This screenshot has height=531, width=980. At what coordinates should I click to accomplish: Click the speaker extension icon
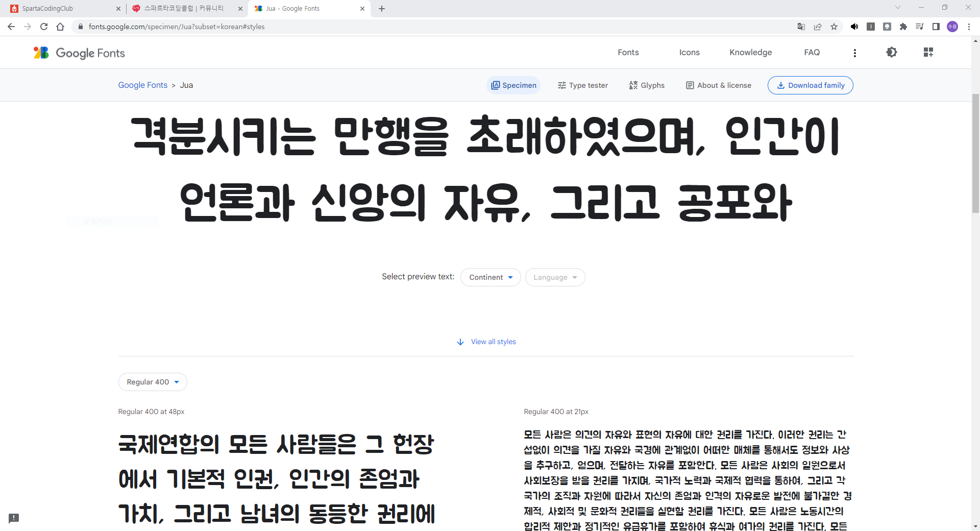click(854, 27)
